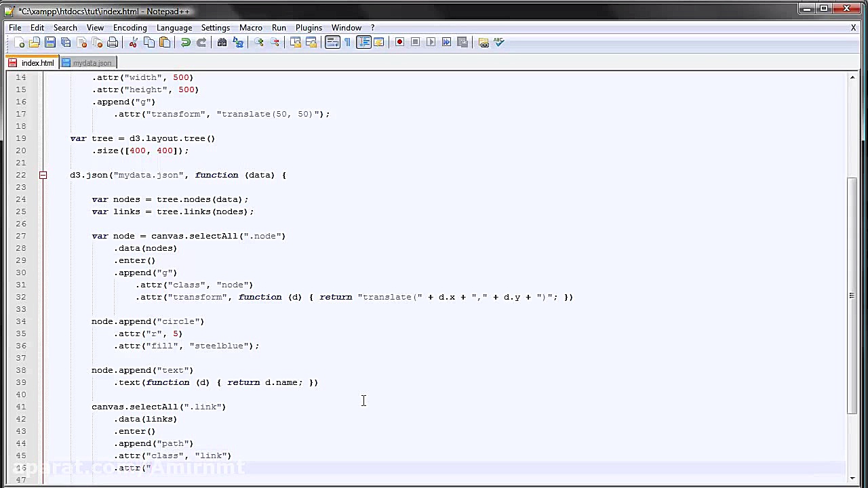
Task: Start recording a macro
Action: [x=399, y=42]
